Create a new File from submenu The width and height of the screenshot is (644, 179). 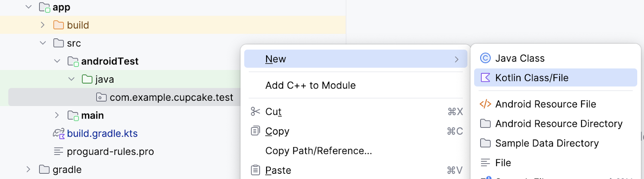[x=503, y=163]
